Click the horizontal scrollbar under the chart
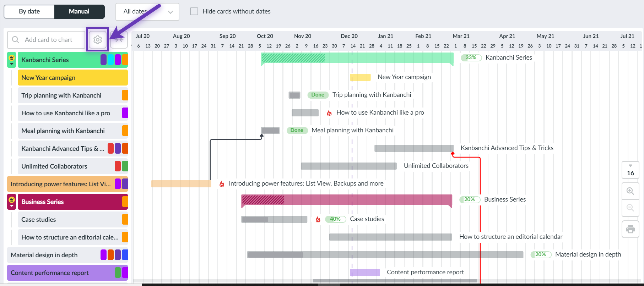 point(395,281)
